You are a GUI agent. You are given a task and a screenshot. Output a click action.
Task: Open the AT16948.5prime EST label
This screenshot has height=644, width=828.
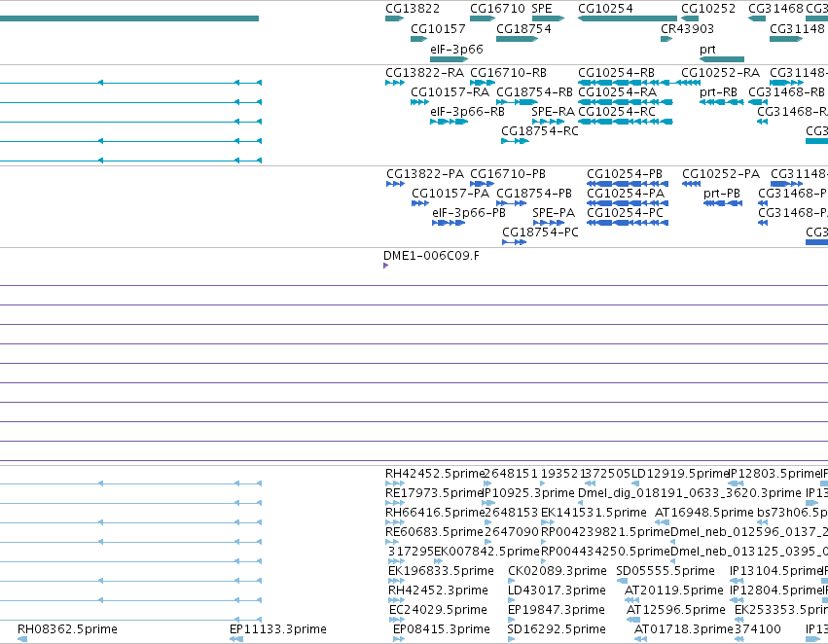coord(704,513)
